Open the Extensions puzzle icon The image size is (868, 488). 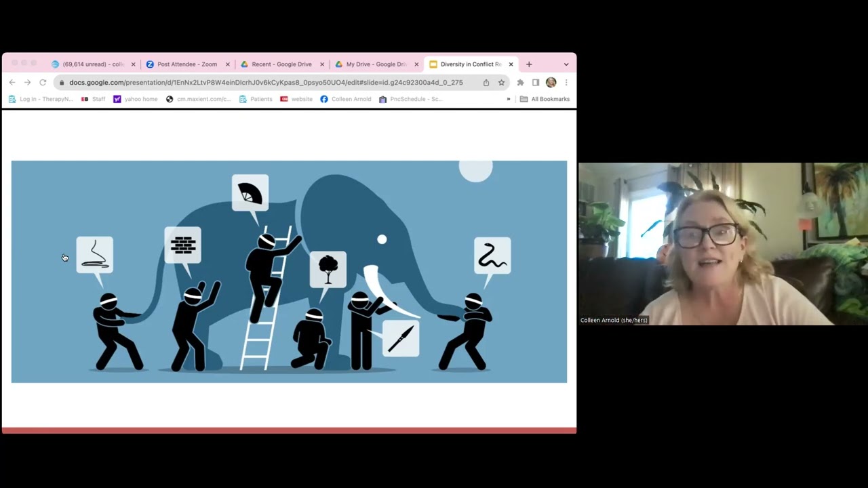[520, 83]
